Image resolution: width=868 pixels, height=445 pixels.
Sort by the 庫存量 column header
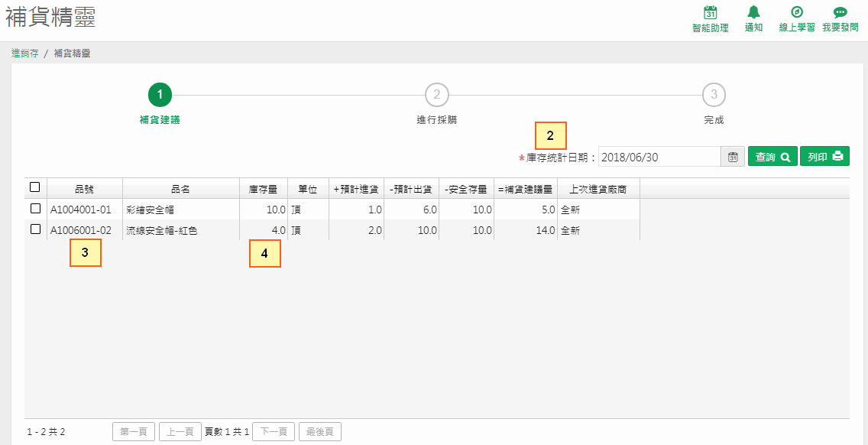pos(264,188)
